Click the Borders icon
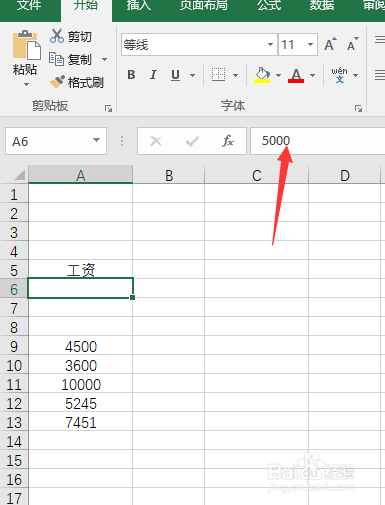This screenshot has height=505, width=385. coord(218,75)
